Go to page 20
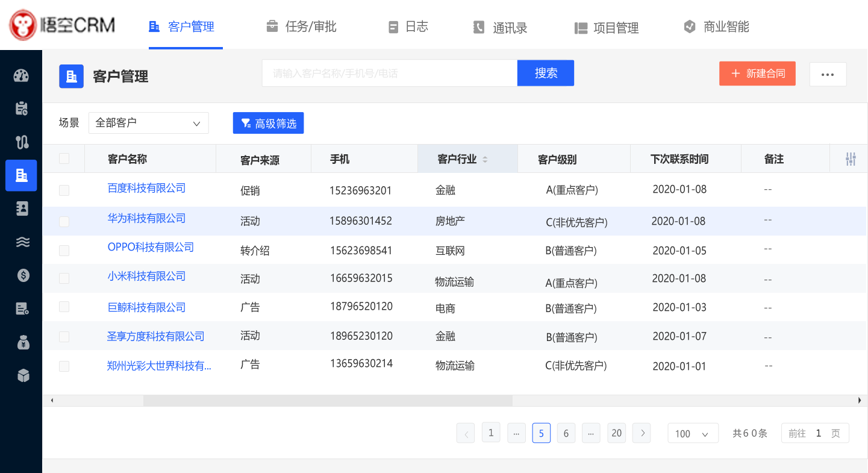The height and width of the screenshot is (473, 868). click(x=616, y=433)
